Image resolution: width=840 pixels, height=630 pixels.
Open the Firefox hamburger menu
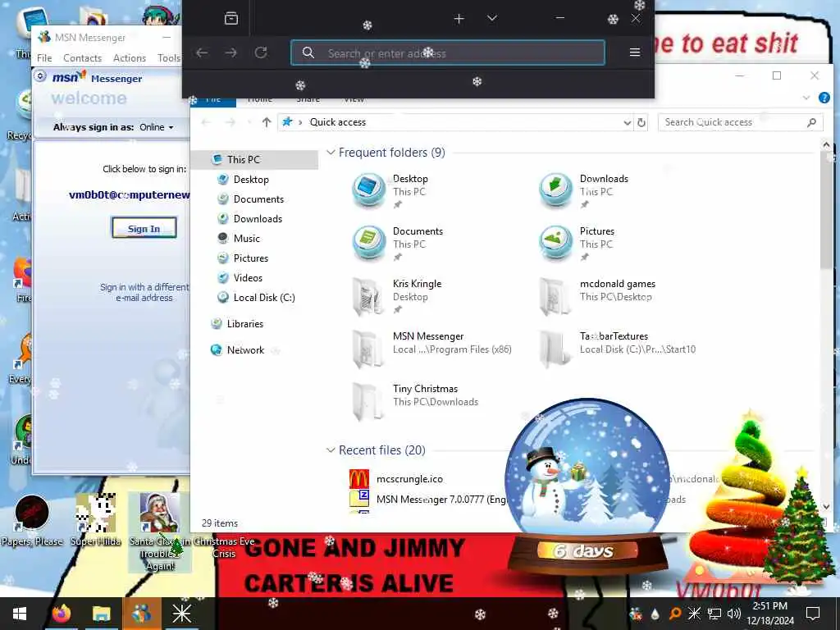[x=635, y=52]
